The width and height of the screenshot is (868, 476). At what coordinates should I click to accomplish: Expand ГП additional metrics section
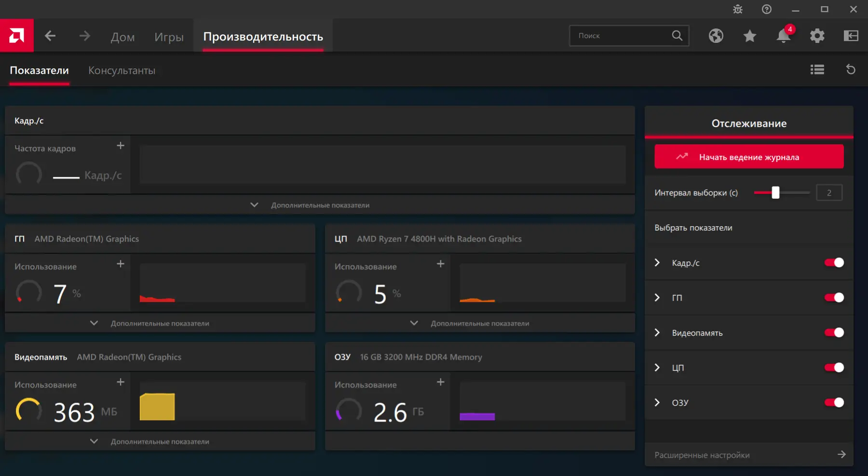160,323
